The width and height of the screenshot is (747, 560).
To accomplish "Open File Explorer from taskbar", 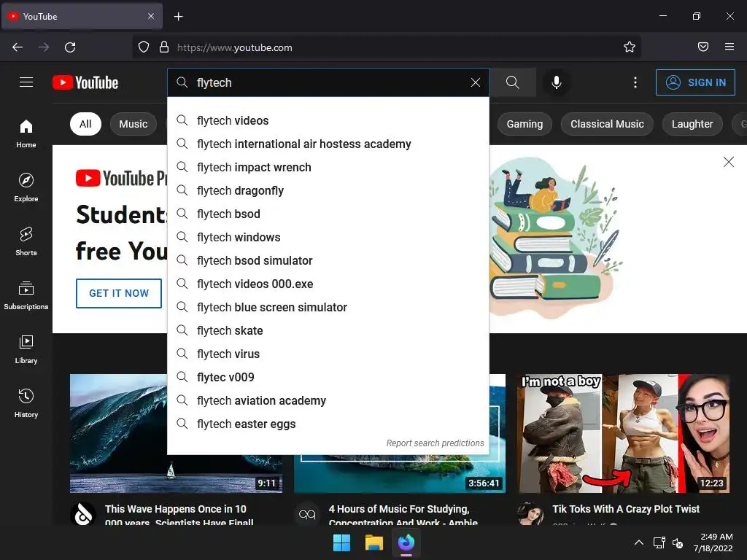I will (x=374, y=542).
